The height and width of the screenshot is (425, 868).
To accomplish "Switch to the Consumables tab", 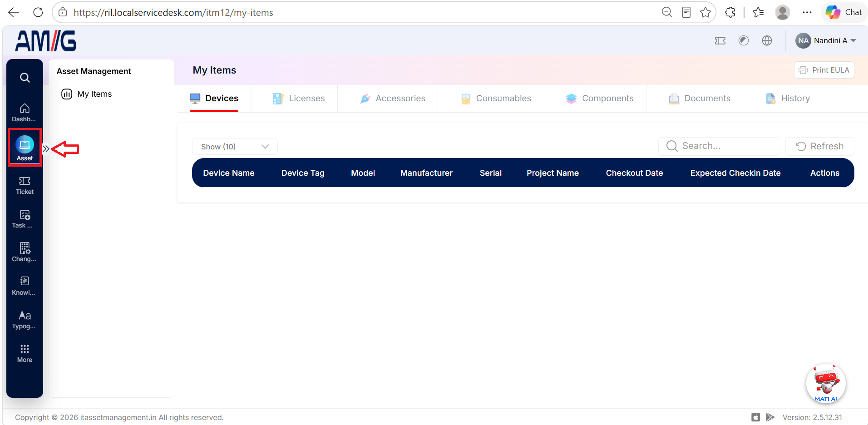I will [496, 99].
